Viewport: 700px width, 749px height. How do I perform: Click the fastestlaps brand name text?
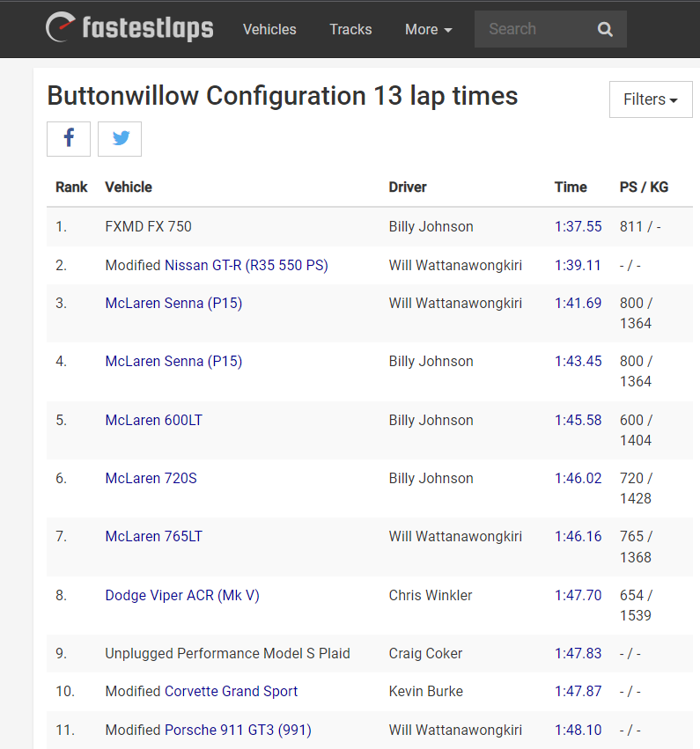click(x=147, y=28)
